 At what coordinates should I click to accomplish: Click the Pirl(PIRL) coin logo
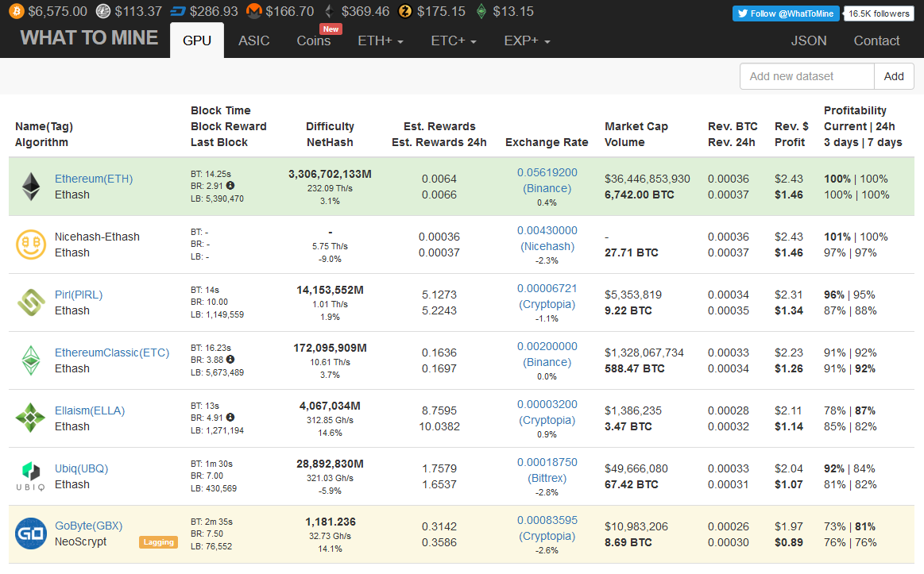31,302
